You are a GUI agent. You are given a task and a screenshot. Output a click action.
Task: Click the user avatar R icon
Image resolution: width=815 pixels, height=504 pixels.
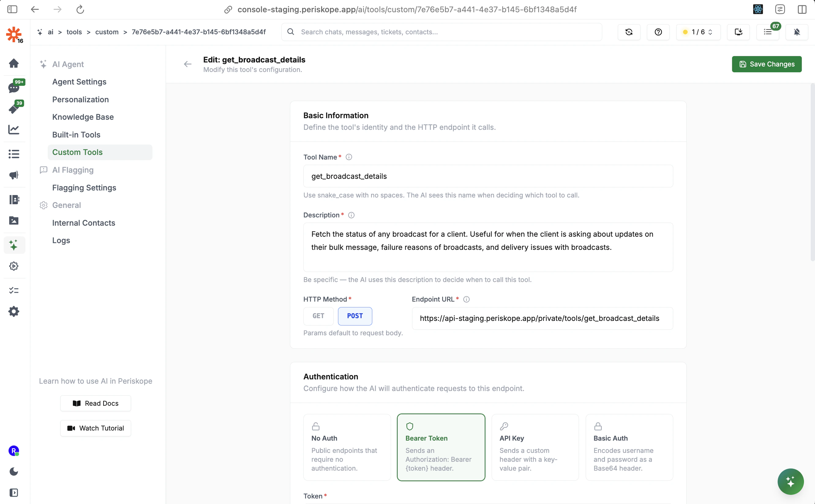[14, 451]
